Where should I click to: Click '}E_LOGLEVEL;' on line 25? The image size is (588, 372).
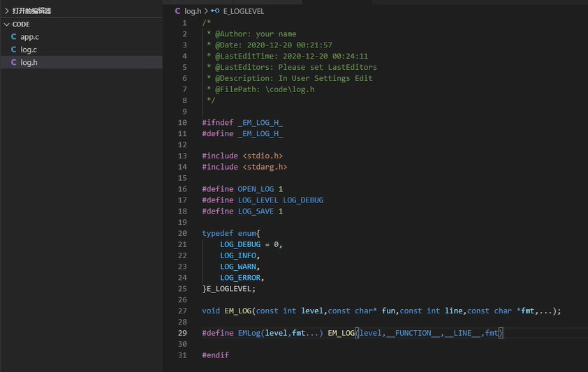(229, 289)
